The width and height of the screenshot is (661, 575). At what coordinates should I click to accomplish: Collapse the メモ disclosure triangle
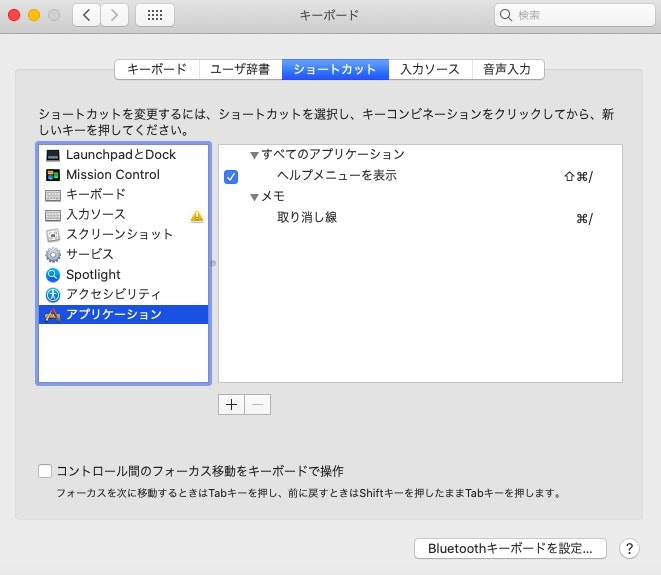(x=254, y=197)
